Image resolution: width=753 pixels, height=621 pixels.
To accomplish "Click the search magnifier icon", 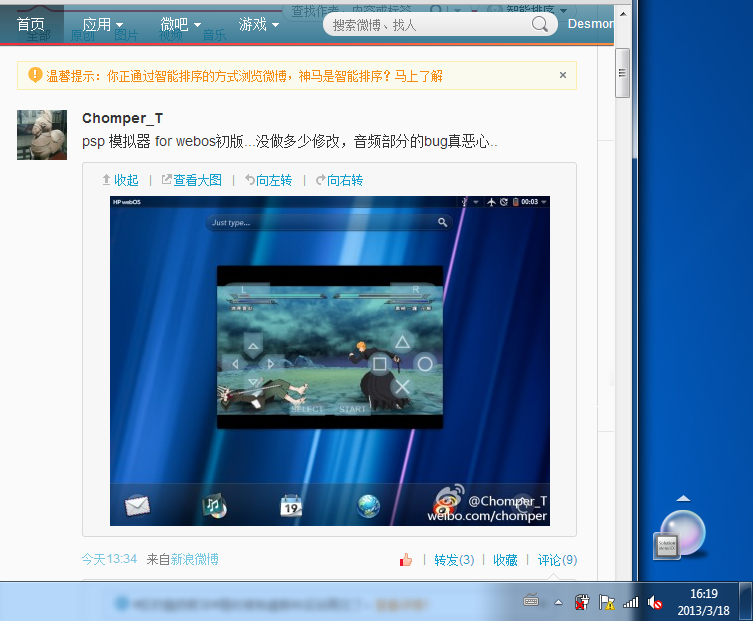I will pyautogui.click(x=540, y=24).
